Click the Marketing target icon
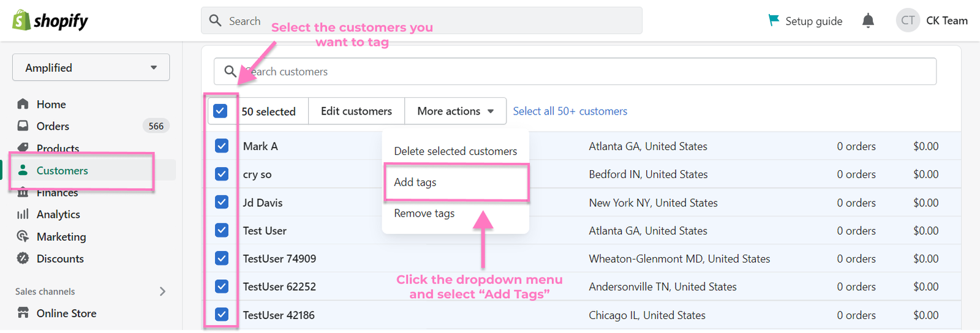This screenshot has width=980, height=333. coord(23,236)
